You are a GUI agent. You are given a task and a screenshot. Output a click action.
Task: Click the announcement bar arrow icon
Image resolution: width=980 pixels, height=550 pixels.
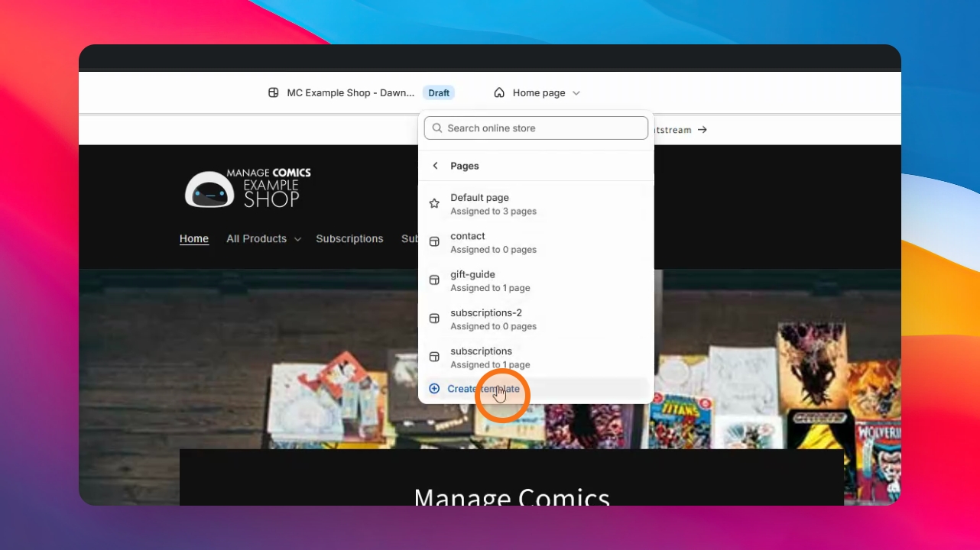703,130
